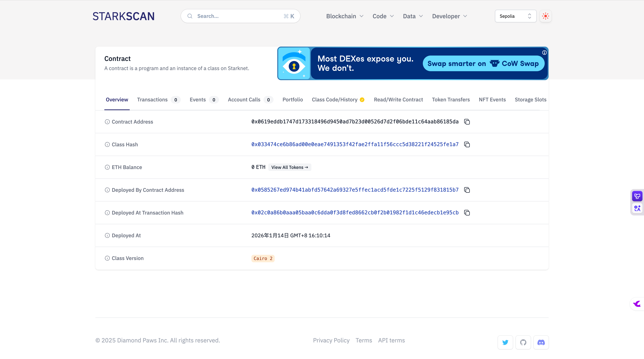Screen dimensions: 644x359
Task: Copy the Class Hash value
Action: (x=467, y=144)
